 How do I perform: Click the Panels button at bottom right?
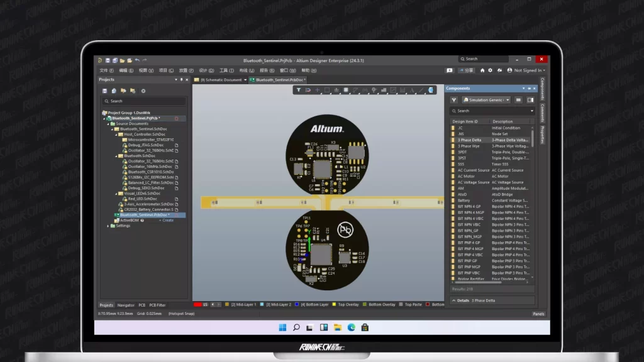(538, 314)
